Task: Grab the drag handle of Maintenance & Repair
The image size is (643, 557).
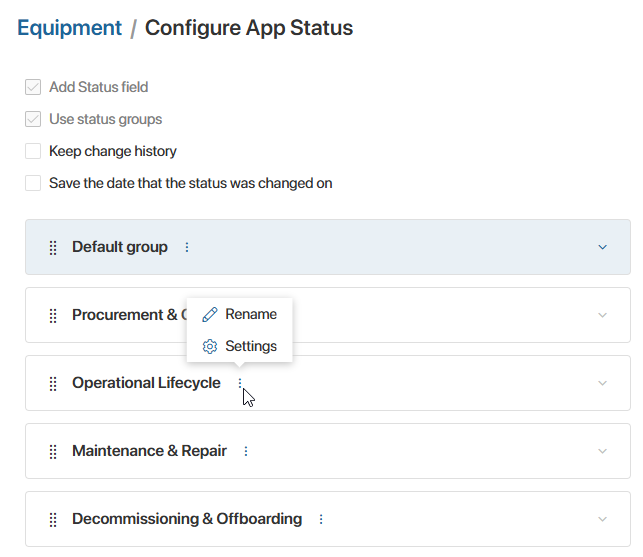Action: pos(53,452)
